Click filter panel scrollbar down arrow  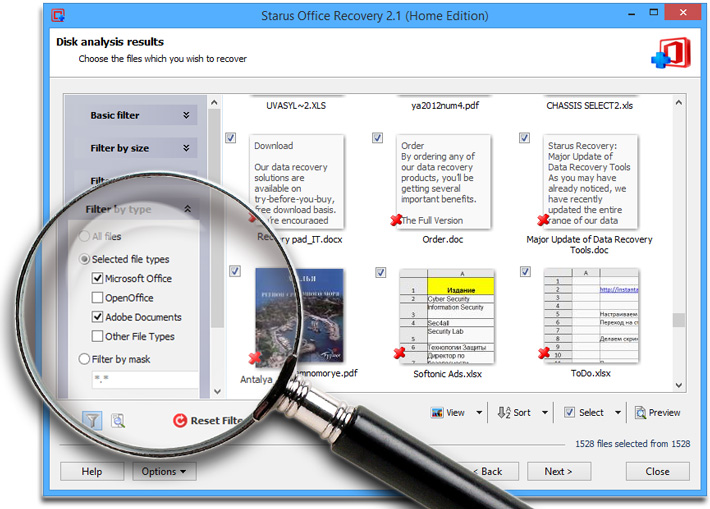pyautogui.click(x=217, y=391)
